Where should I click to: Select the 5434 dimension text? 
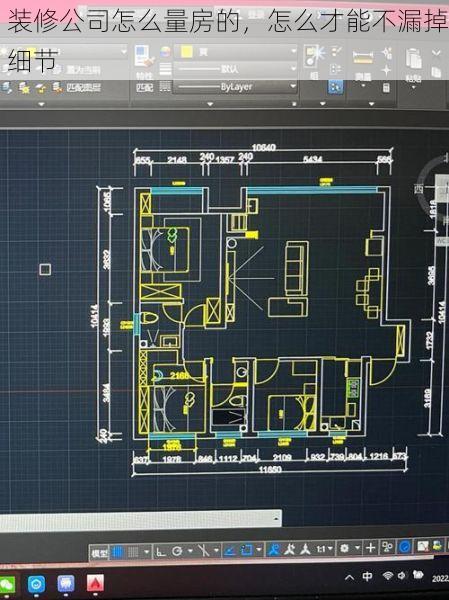tap(312, 159)
